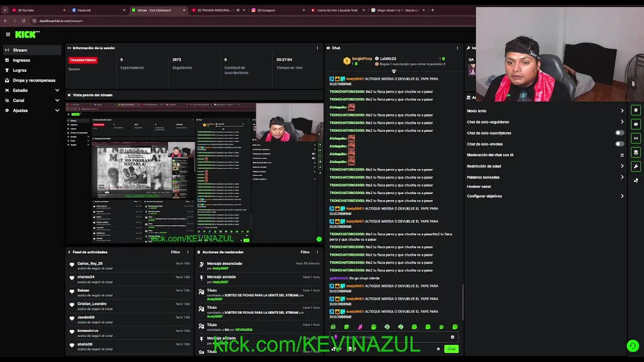Select the pink butterfly emote
This screenshot has width=644, height=362.
tap(360, 327)
